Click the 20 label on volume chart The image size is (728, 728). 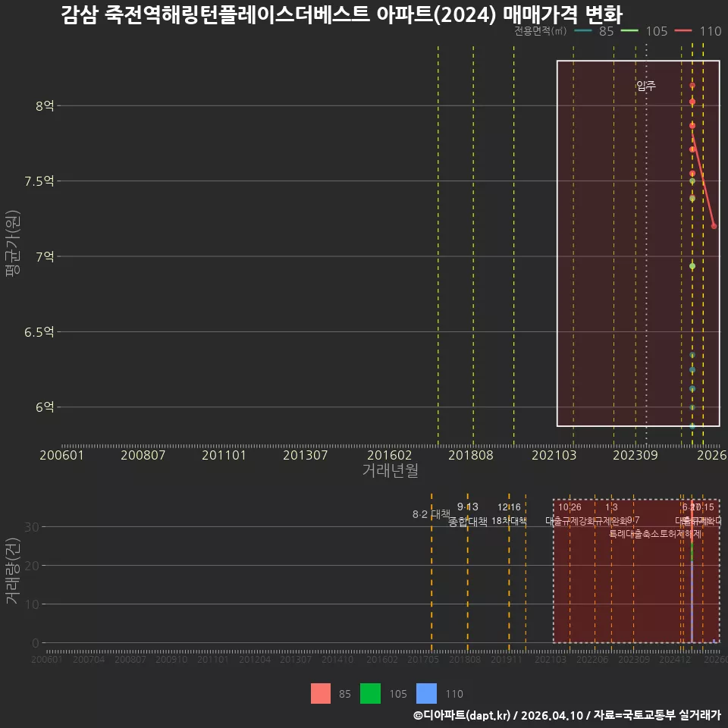pyautogui.click(x=32, y=566)
